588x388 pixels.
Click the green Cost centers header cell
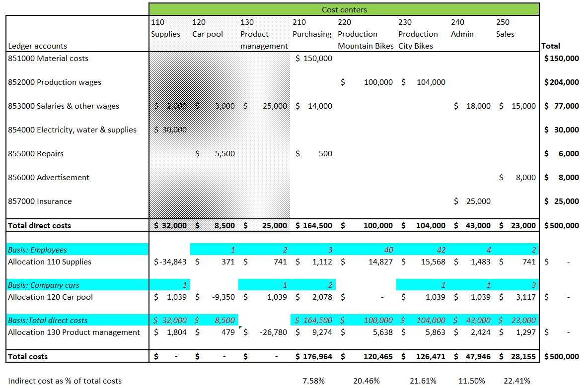344,9
